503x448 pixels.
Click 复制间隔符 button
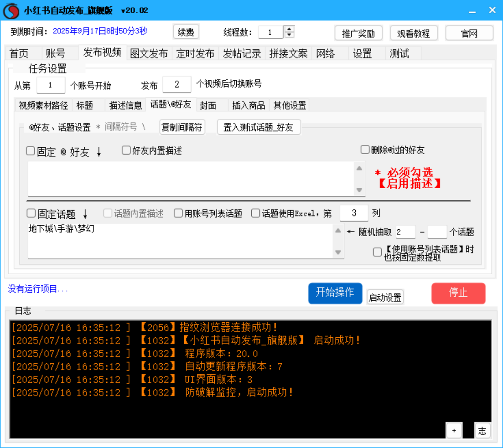pyautogui.click(x=182, y=127)
